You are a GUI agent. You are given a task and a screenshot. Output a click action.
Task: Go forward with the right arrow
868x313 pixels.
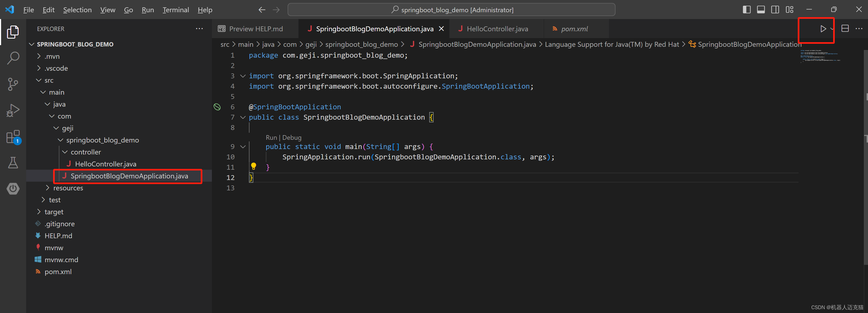click(276, 10)
